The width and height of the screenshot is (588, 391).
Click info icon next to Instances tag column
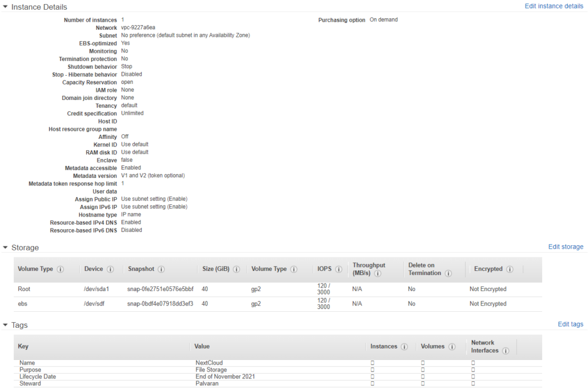[x=404, y=347]
